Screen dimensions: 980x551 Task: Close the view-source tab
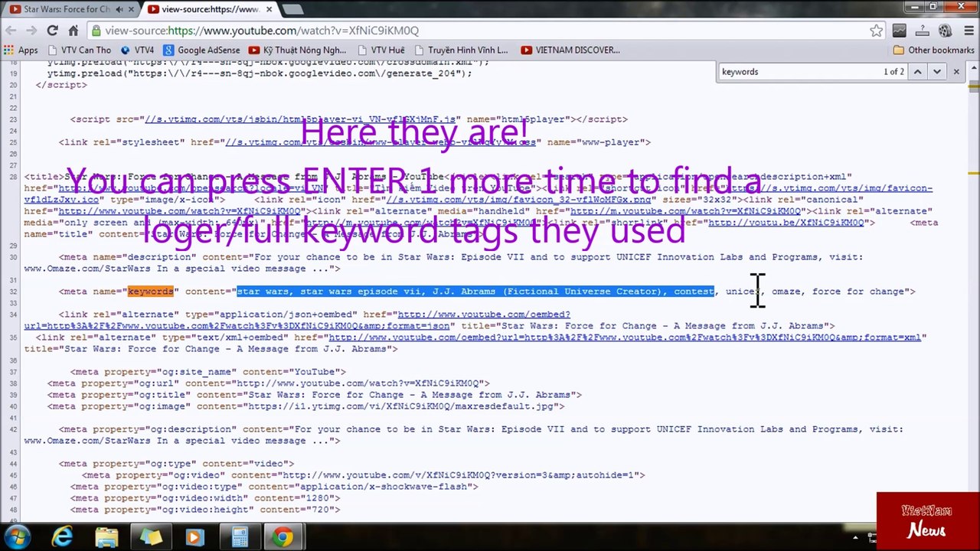click(269, 9)
